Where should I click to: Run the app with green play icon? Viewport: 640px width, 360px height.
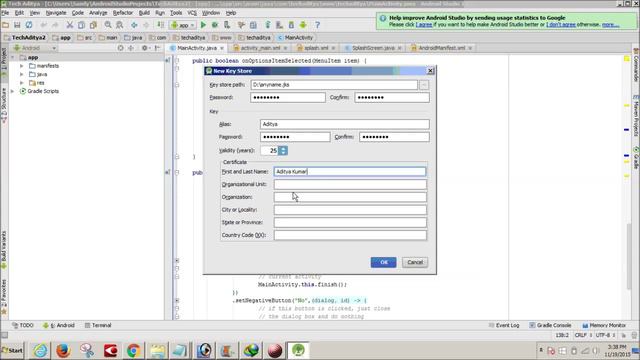pos(203,25)
